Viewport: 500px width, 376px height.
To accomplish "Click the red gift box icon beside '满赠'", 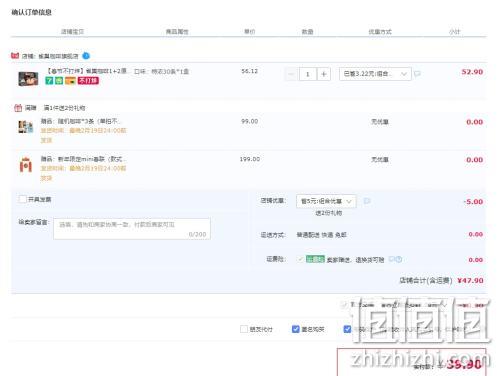I will click(x=18, y=108).
